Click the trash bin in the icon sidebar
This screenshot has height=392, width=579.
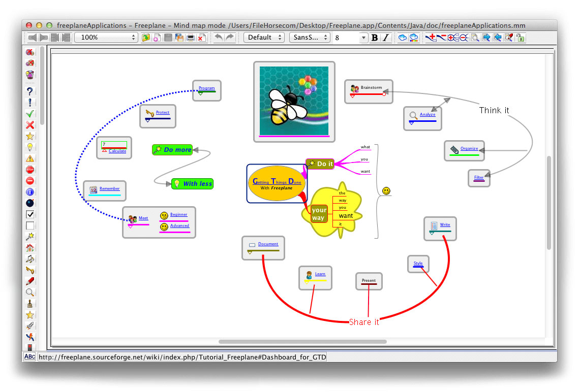(x=30, y=75)
